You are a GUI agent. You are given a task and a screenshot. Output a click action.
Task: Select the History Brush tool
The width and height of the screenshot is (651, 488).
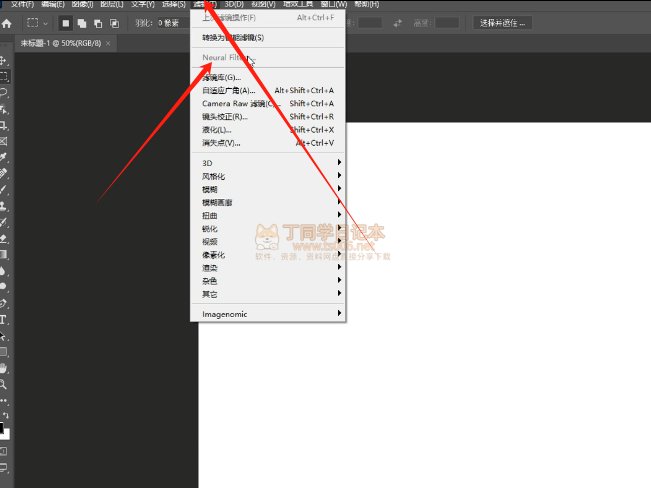4,222
